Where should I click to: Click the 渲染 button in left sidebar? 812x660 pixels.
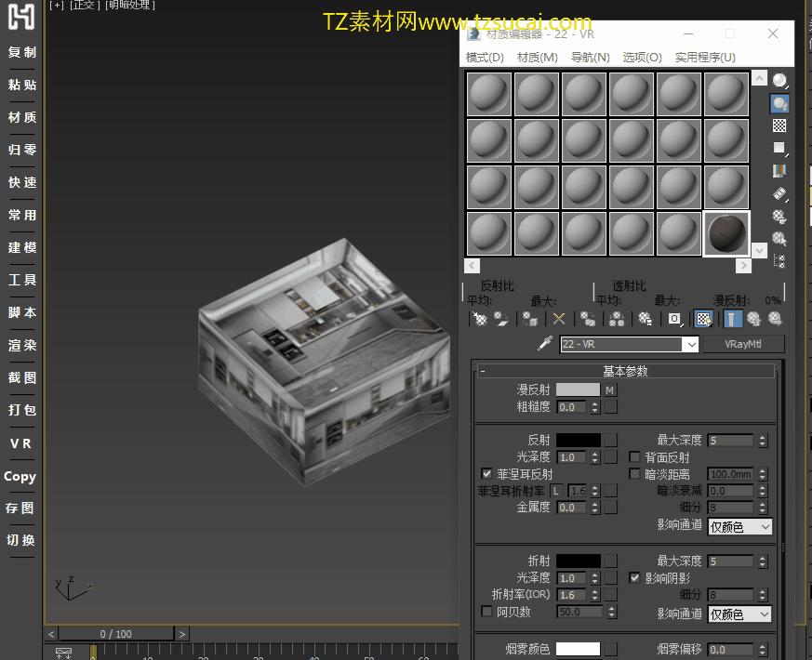pyautogui.click(x=21, y=345)
